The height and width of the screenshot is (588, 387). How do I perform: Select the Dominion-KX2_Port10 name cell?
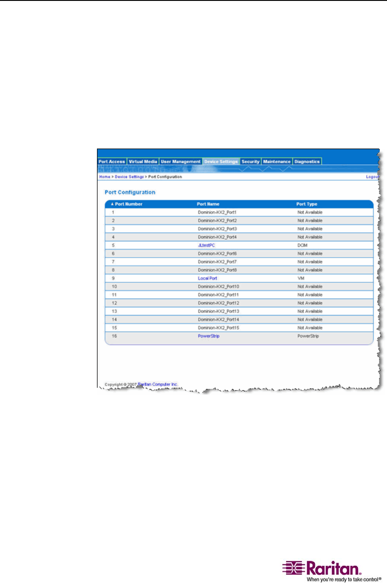[x=218, y=286]
